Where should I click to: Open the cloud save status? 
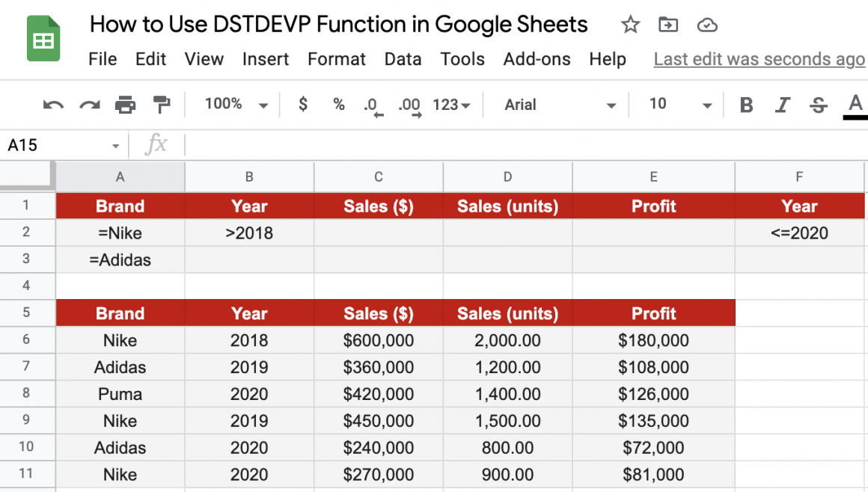click(706, 25)
